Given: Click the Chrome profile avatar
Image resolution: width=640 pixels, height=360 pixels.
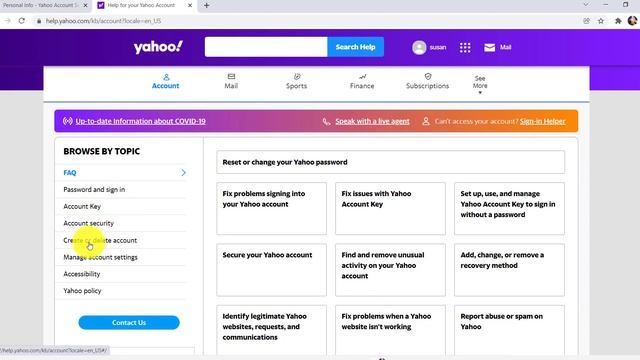Looking at the screenshot, I should pyautogui.click(x=632, y=21).
